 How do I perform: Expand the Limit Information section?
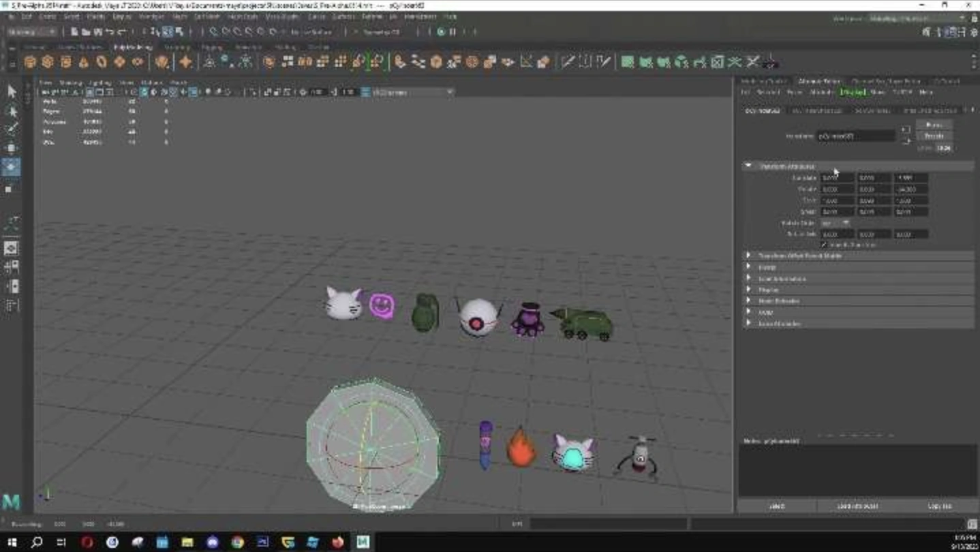click(859, 279)
